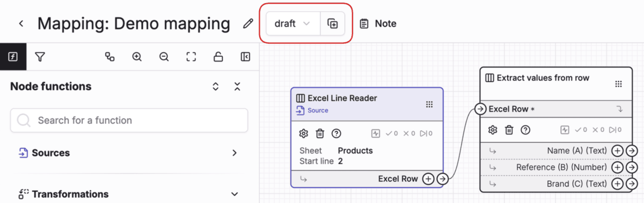Screen dimensions: 644x203
Task: Zoom out on the canvas
Action: point(164,57)
